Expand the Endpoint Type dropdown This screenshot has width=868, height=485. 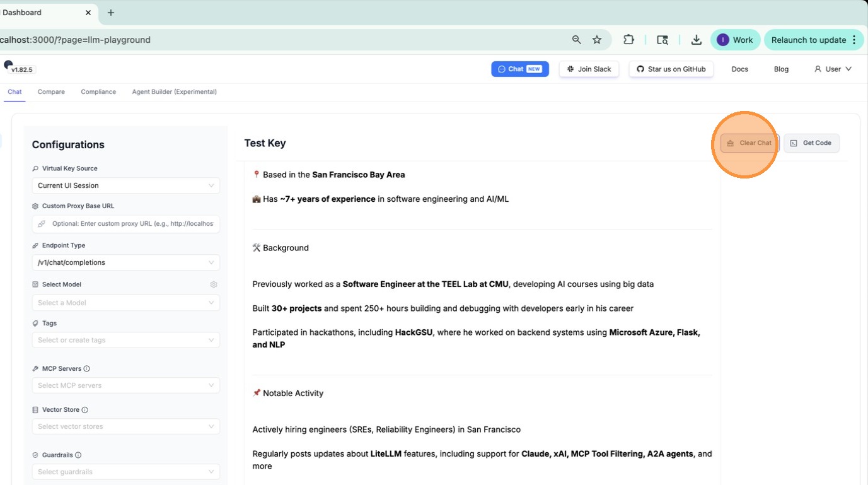click(x=125, y=262)
